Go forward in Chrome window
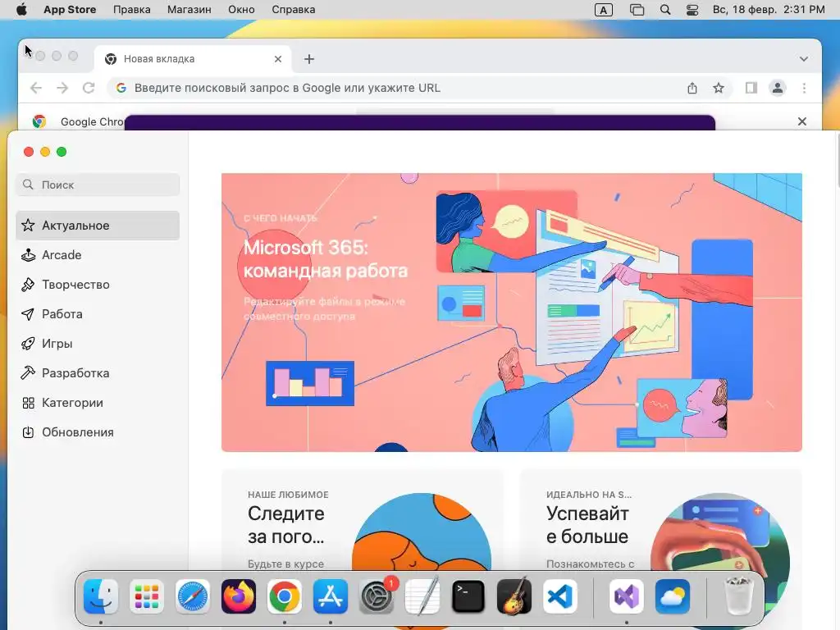This screenshot has width=840, height=630. tap(62, 88)
